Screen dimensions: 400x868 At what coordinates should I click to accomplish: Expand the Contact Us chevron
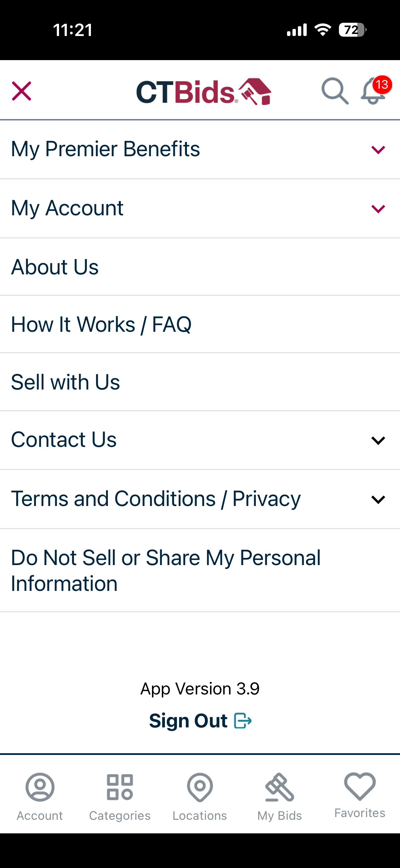coord(378,440)
